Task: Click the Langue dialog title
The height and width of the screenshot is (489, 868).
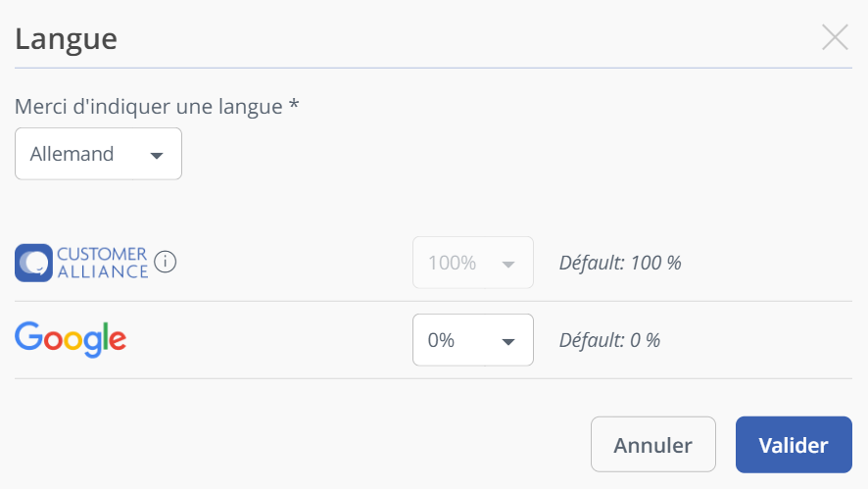Action: (x=66, y=39)
